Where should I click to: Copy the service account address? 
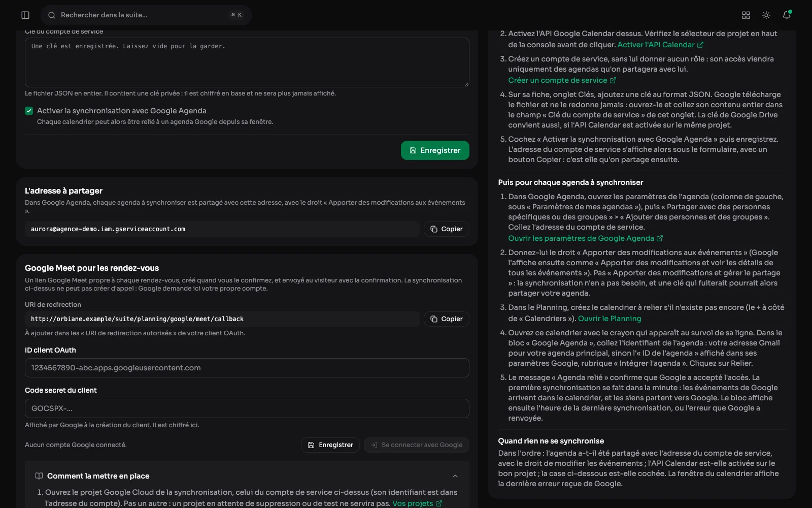[447, 229]
